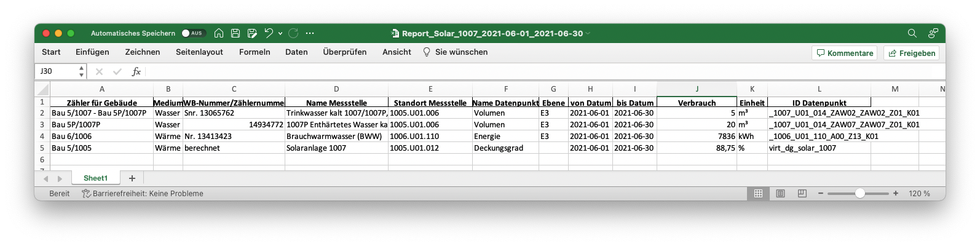980x246 pixels.
Task: Click the Freigeben button
Action: tap(911, 54)
